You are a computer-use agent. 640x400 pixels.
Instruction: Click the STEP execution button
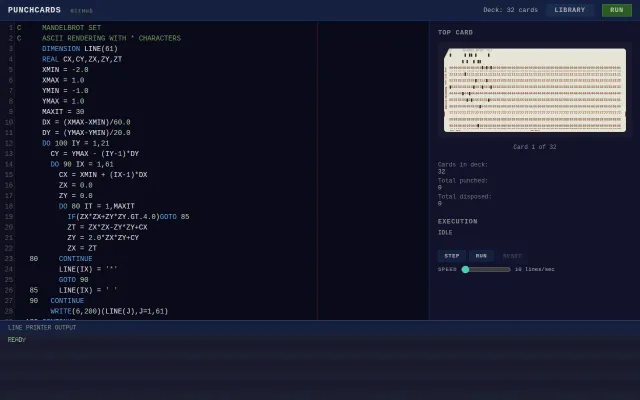[x=451, y=256]
